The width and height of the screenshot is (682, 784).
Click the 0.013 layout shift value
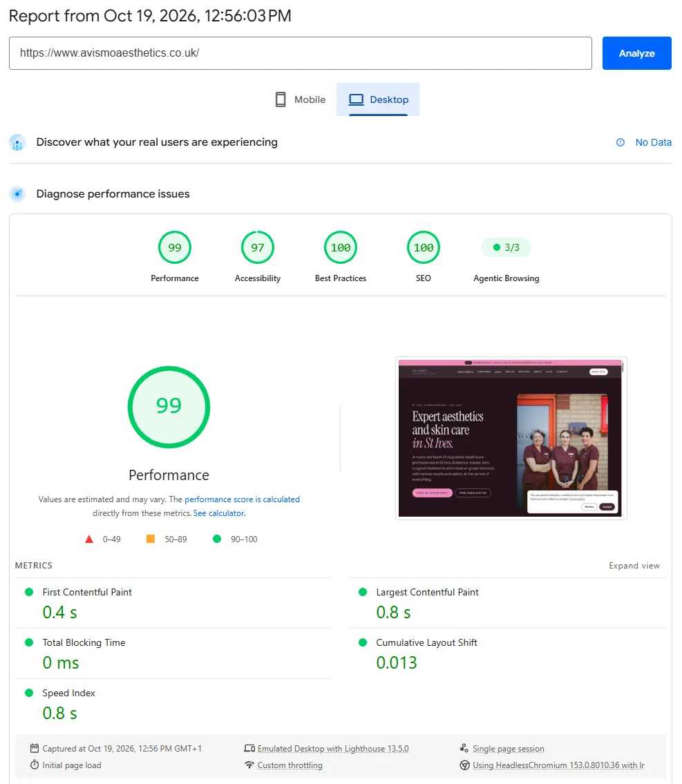coord(397,662)
